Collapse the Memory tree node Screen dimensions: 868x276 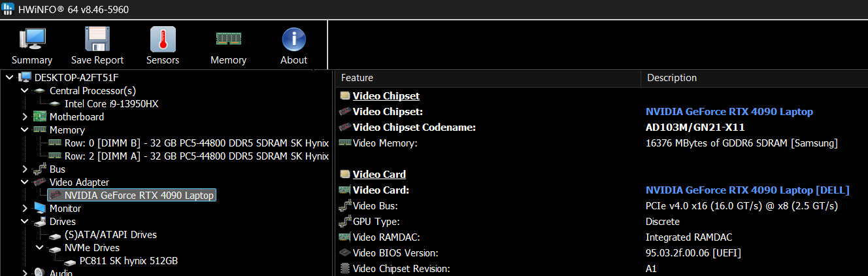click(25, 130)
